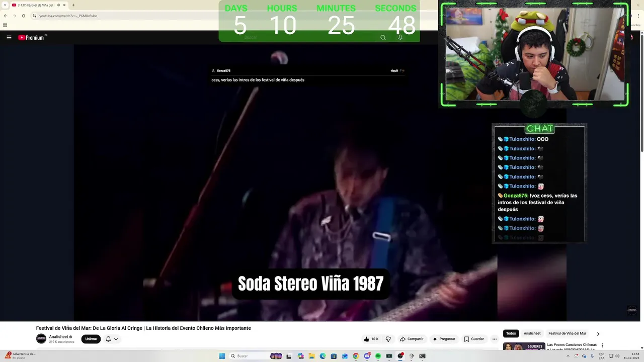Dislike the video with thumbs down
The height and width of the screenshot is (362, 644).
point(388,339)
